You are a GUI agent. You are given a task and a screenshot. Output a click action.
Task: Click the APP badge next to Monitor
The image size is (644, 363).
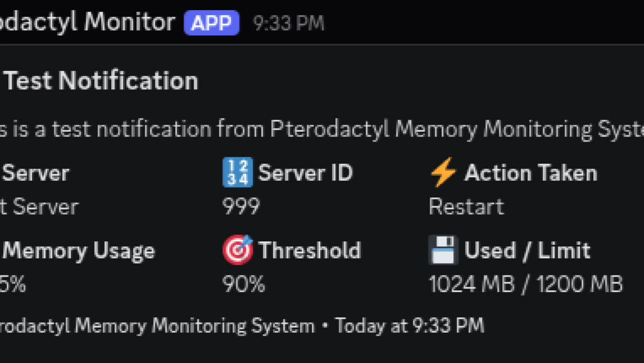pos(211,23)
